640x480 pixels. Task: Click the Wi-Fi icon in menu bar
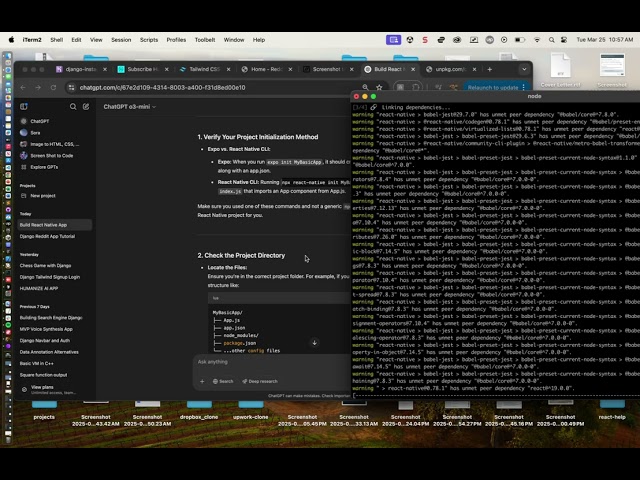[x=537, y=40]
